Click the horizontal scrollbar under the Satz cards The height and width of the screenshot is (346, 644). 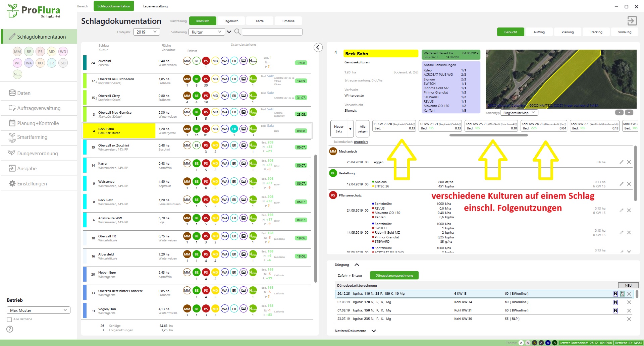(488, 135)
